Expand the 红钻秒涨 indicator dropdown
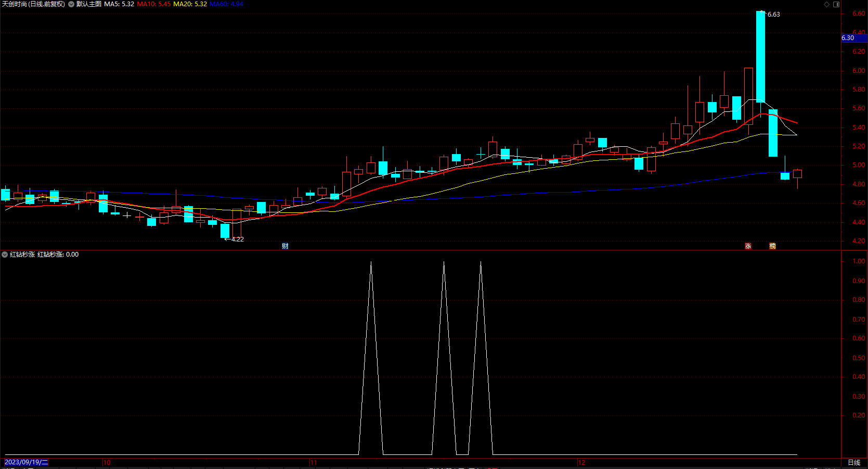The image size is (868, 469). [x=5, y=255]
